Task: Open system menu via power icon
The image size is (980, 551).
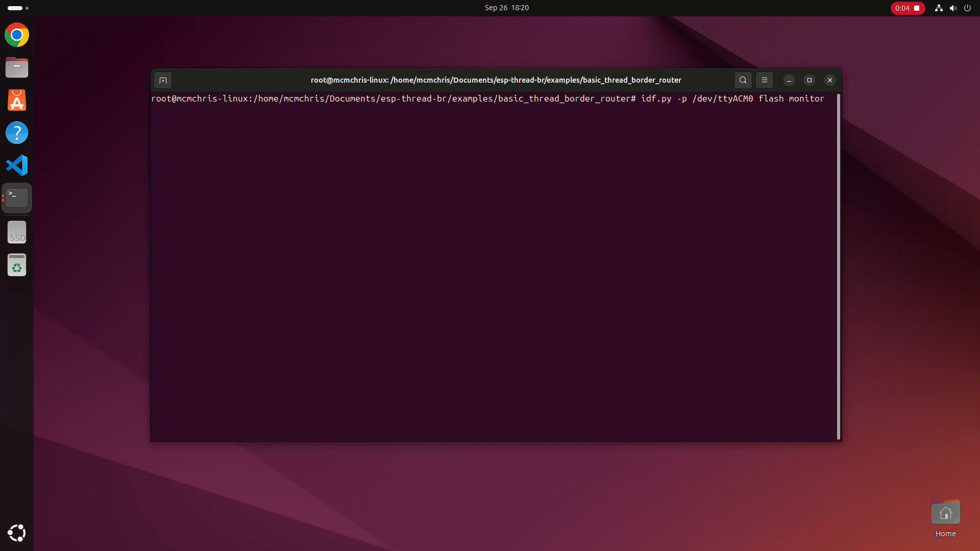Action: point(967,8)
